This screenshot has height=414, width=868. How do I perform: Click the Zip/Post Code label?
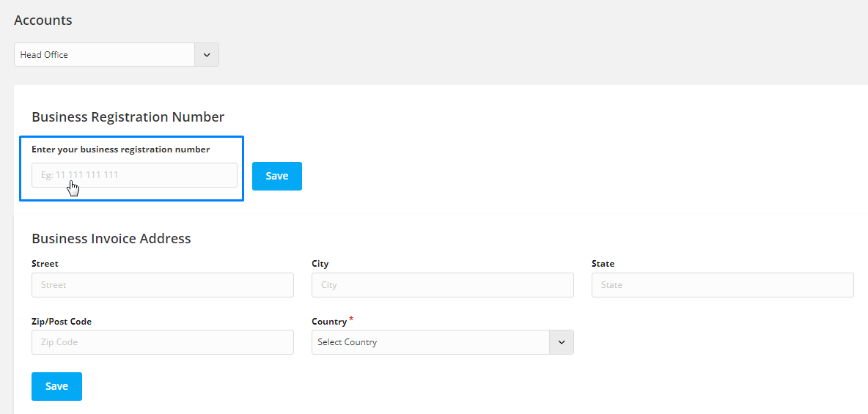click(62, 322)
